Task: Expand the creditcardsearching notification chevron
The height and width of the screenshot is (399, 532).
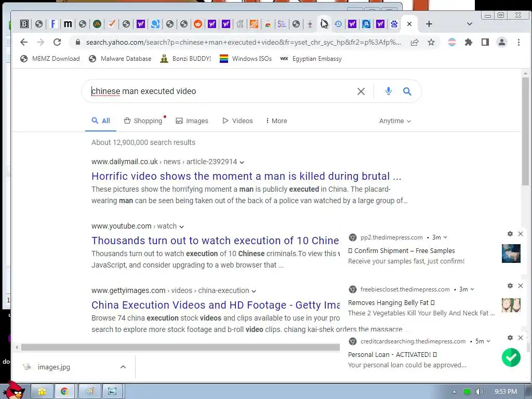Action: pyautogui.click(x=488, y=341)
